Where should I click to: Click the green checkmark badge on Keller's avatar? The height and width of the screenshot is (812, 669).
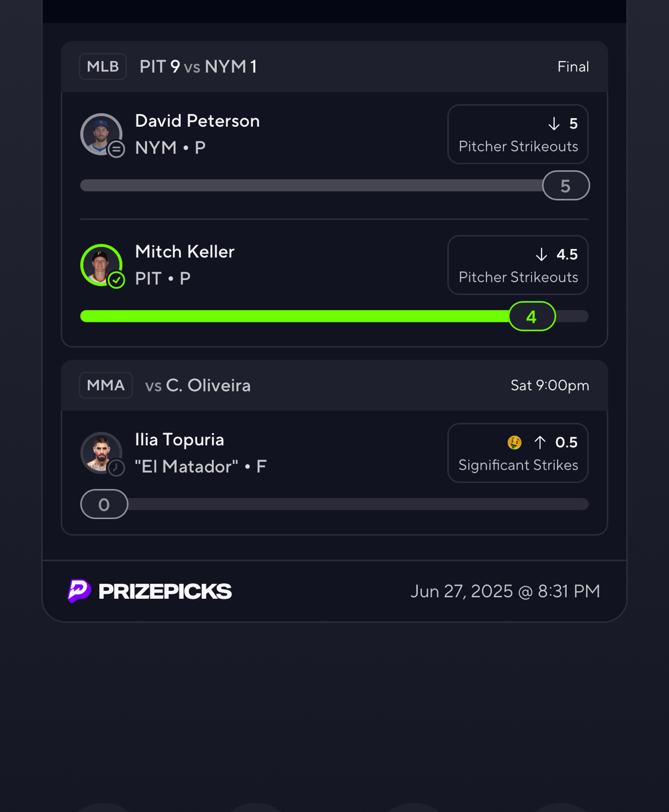point(117,281)
